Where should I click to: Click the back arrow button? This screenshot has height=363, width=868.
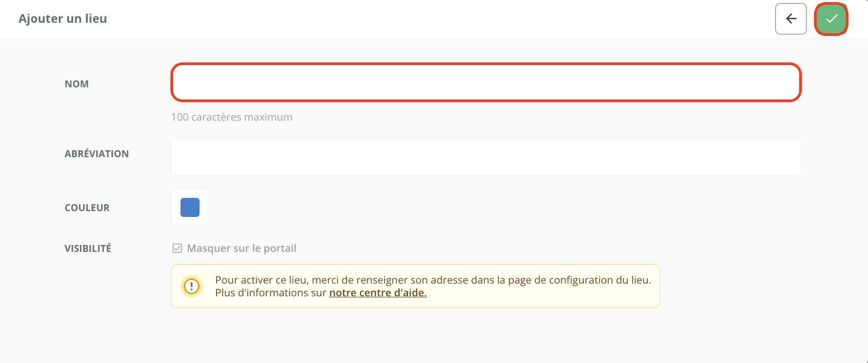[791, 19]
